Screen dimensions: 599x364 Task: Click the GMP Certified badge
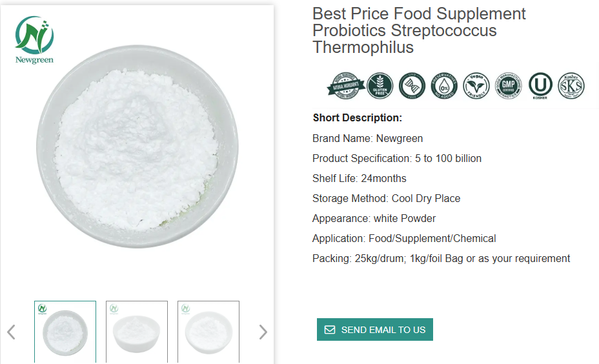click(x=508, y=86)
